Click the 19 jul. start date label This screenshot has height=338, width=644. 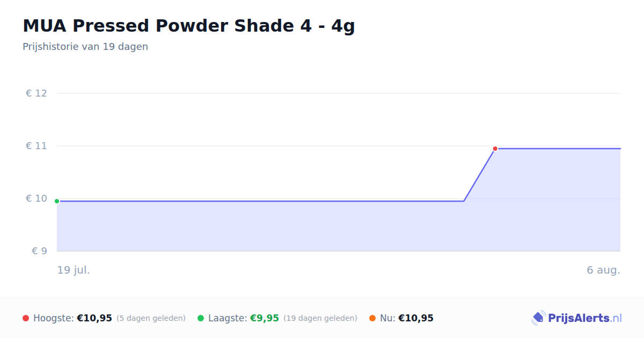pos(74,270)
